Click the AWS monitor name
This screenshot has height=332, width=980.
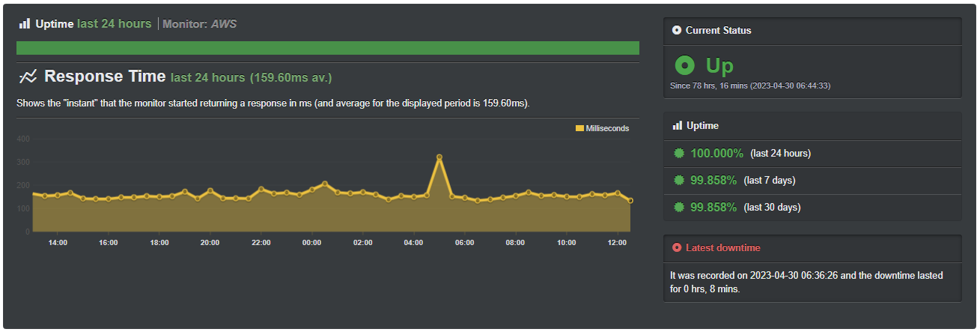coord(225,24)
